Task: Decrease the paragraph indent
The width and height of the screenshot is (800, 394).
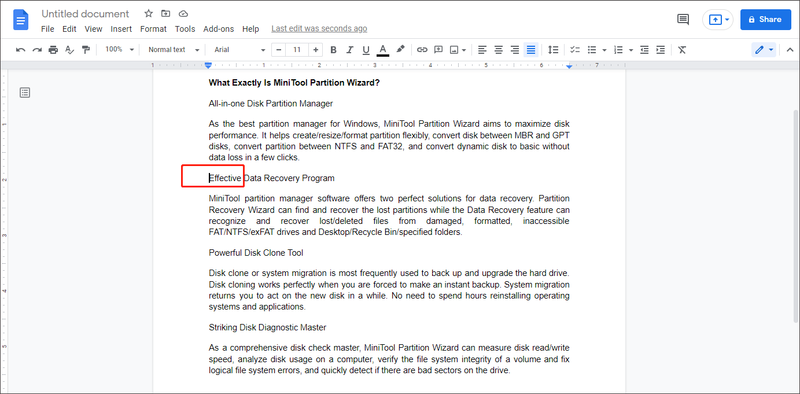Action: [644, 50]
